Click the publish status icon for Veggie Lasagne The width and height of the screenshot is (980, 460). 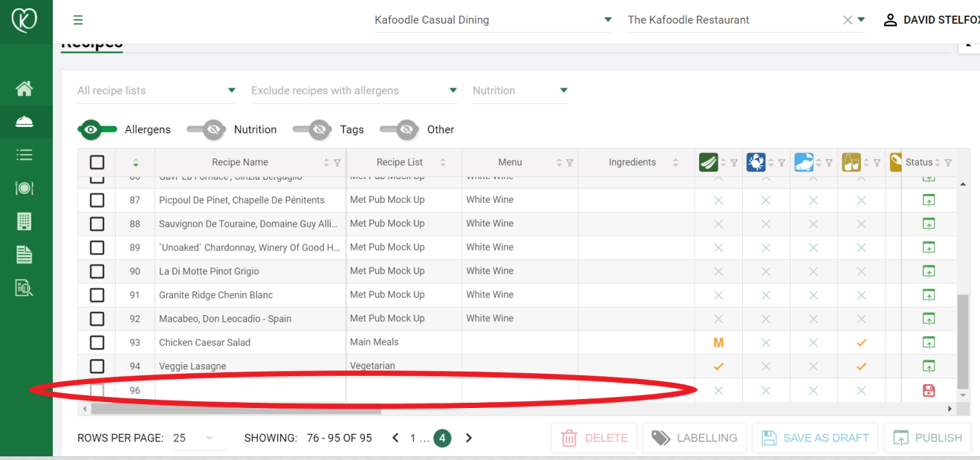(x=928, y=366)
